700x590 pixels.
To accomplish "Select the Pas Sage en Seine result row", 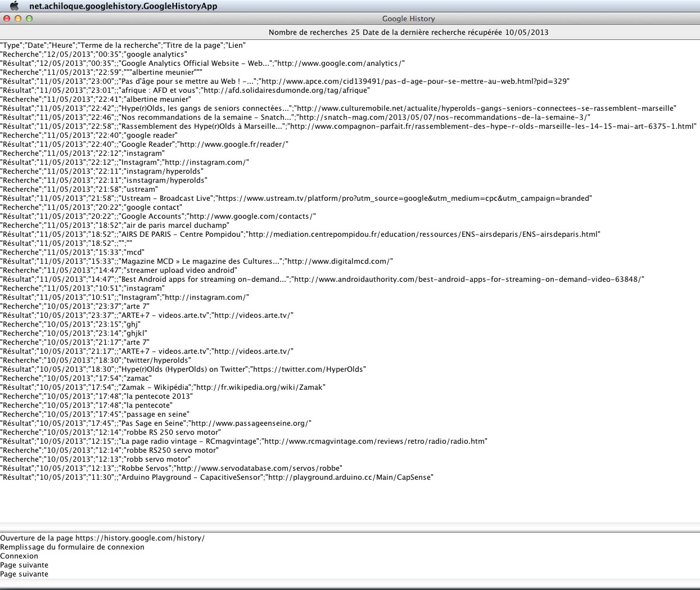I will 156,424.
